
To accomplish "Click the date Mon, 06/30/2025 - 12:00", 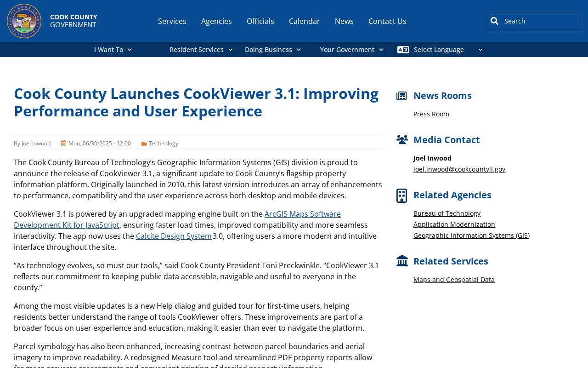I will (100, 144).
